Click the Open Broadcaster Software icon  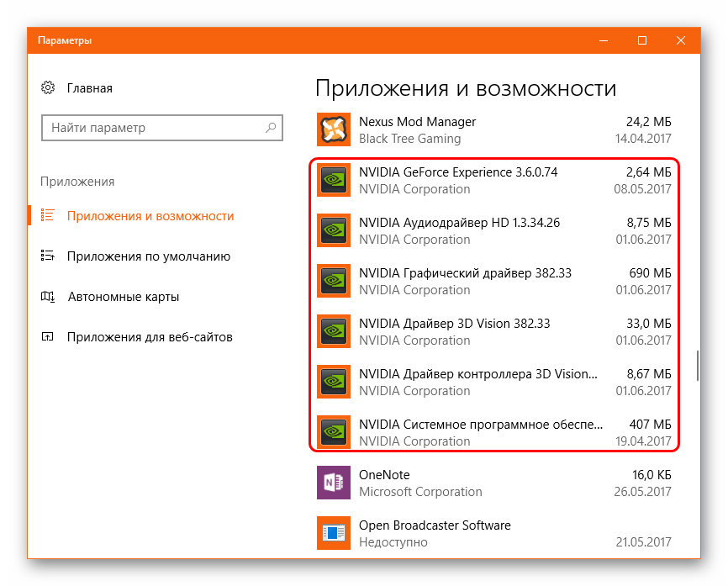pos(334,534)
